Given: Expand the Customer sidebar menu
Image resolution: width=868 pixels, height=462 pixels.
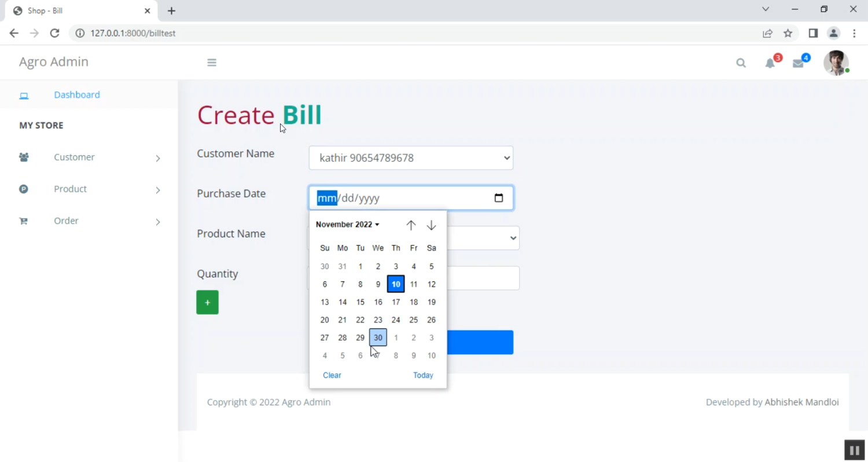Looking at the screenshot, I should 89,157.
